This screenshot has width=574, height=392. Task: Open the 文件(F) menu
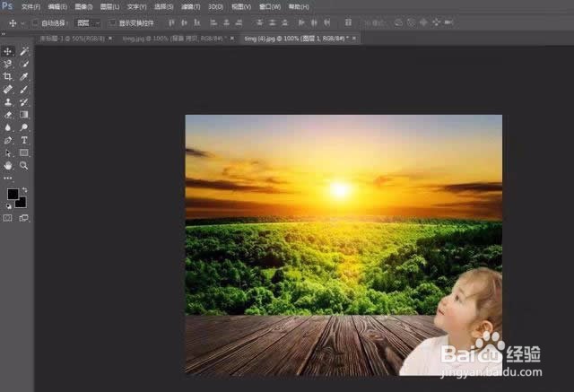pyautogui.click(x=30, y=7)
